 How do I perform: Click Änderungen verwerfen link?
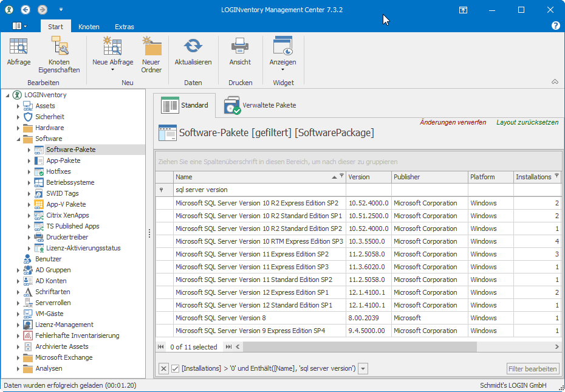[x=453, y=122]
